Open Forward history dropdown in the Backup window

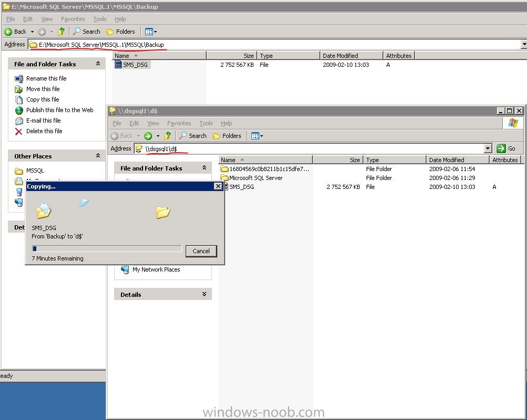click(x=52, y=32)
